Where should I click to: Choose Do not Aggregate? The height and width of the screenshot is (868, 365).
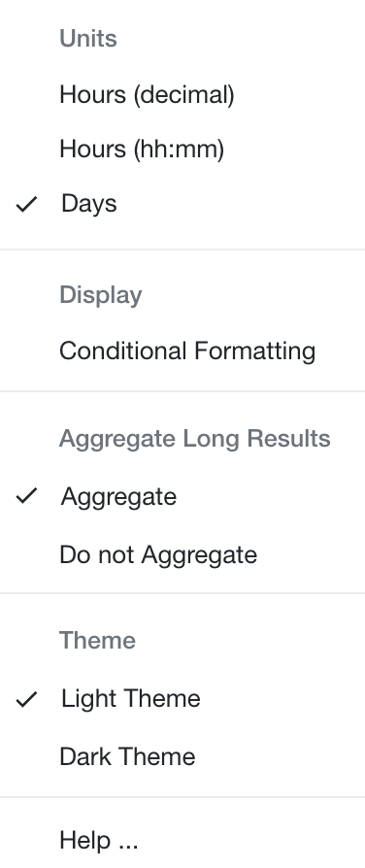point(182,554)
